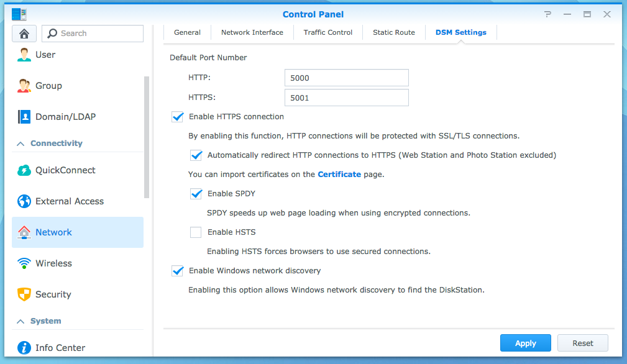The image size is (627, 364).
Task: Open the User settings icon
Action: pos(24,55)
